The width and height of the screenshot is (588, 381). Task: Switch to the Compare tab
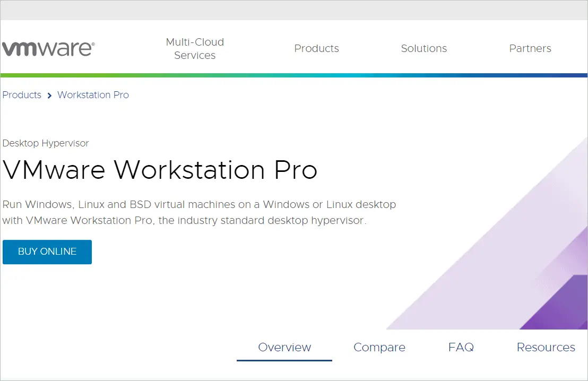point(379,347)
